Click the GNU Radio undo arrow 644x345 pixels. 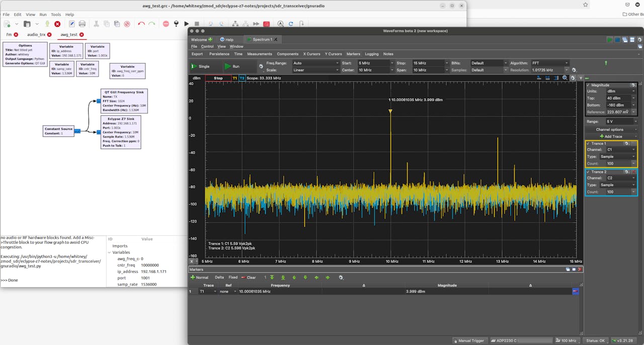[141, 24]
